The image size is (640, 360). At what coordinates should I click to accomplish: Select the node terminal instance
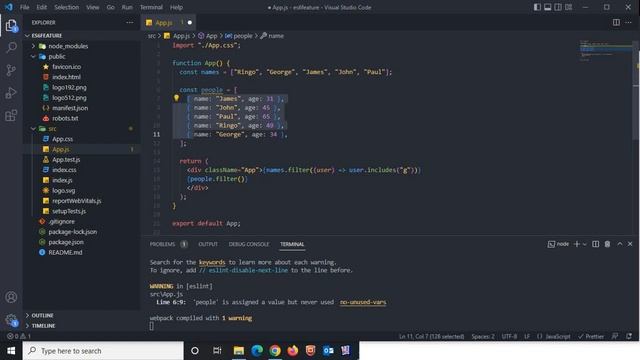point(558,244)
